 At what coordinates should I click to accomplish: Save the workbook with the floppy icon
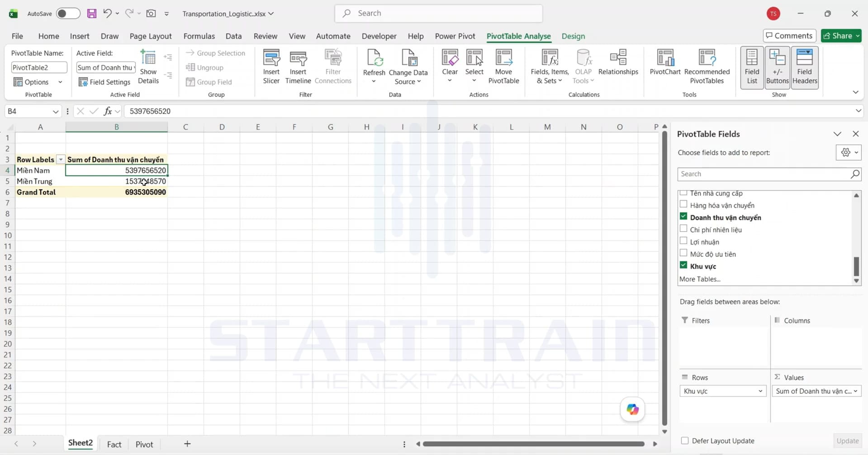pos(92,14)
